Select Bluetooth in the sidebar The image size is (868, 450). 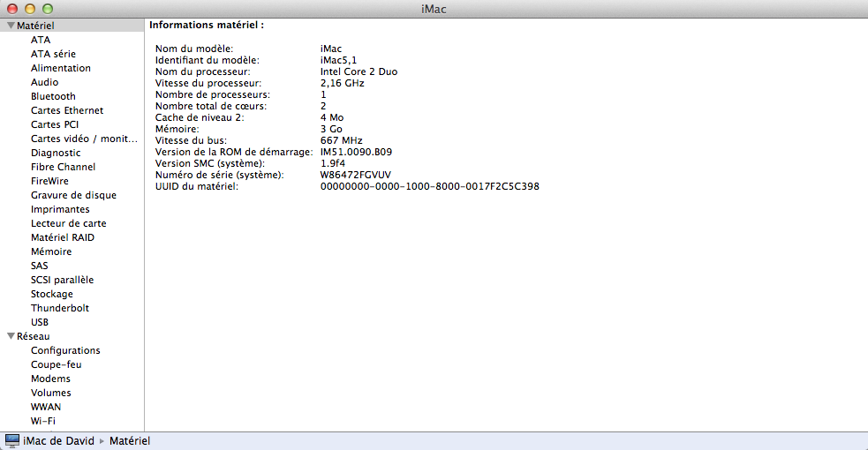pos(53,96)
